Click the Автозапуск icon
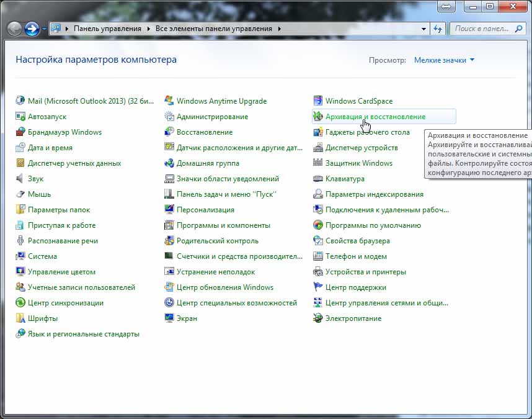Screen dimensions: 532x419 [20, 116]
